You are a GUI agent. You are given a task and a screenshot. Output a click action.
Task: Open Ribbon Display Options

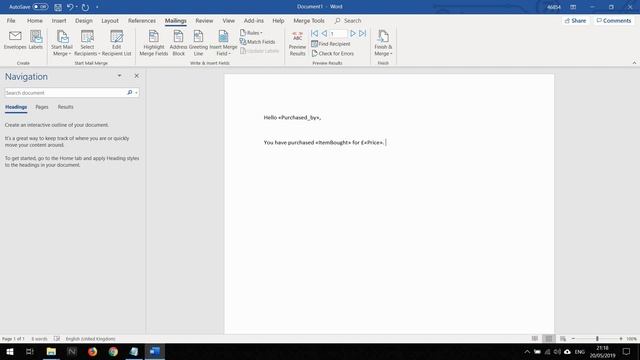(573, 7)
